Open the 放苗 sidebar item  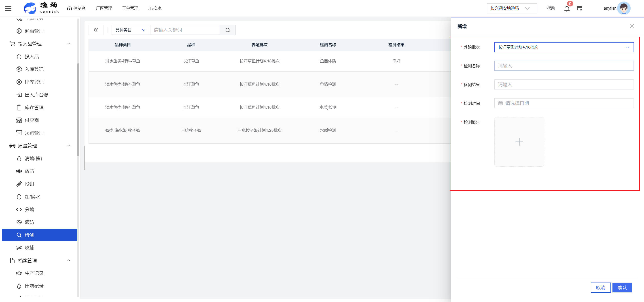(29, 171)
